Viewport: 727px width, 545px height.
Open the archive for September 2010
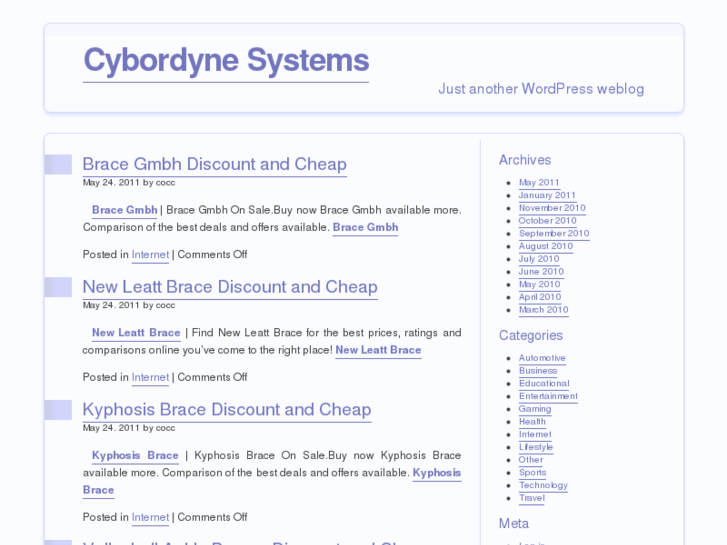pos(554,233)
